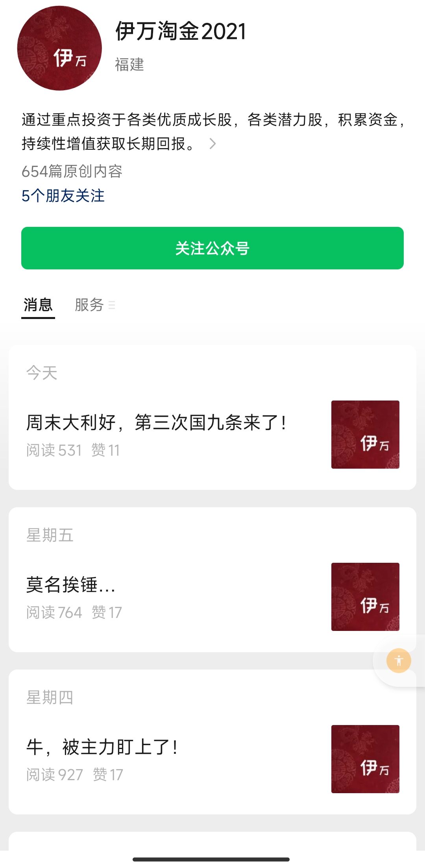Open article 牛，被主力盯上了！
The image size is (425, 868).
click(102, 747)
